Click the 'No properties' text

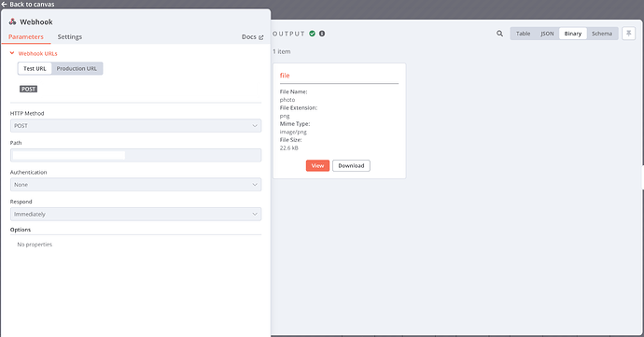(x=35, y=245)
